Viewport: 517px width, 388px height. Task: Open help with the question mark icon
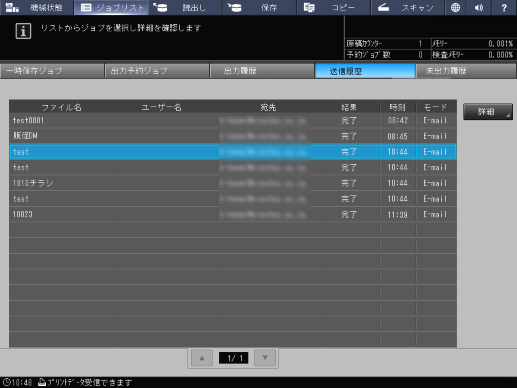pyautogui.click(x=504, y=7)
